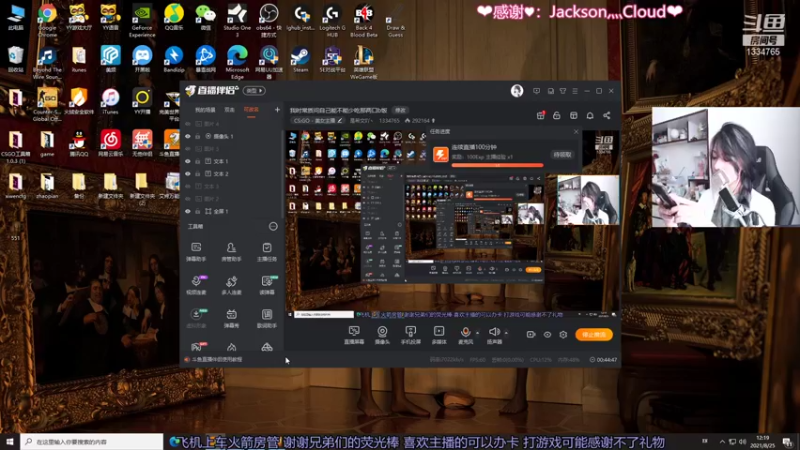Toggle visibility of 文本 1 source
The image size is (800, 450).
[188, 161]
